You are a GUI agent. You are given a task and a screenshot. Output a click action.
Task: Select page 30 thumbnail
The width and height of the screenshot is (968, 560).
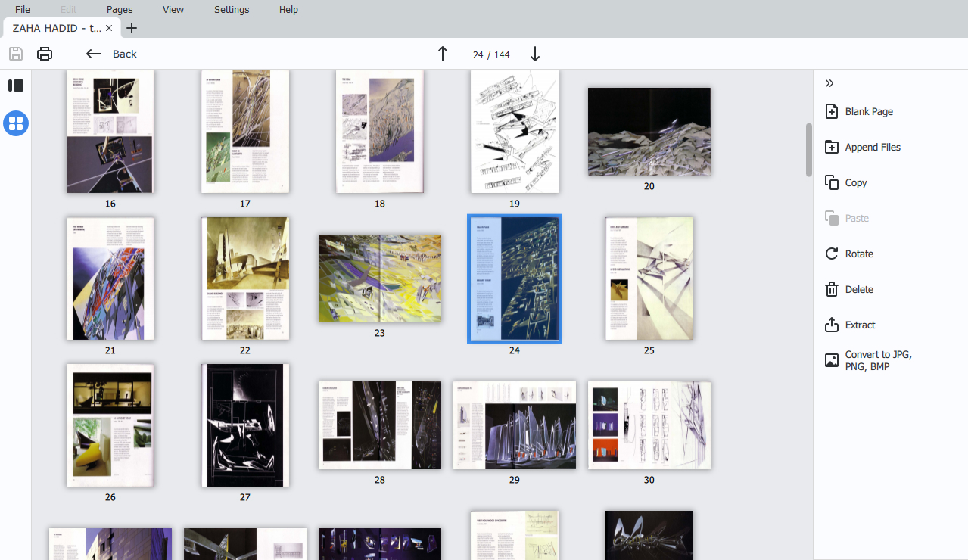click(x=649, y=425)
